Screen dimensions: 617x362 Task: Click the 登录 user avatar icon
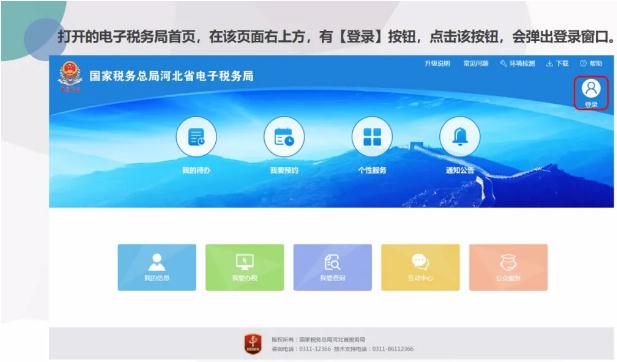[591, 89]
